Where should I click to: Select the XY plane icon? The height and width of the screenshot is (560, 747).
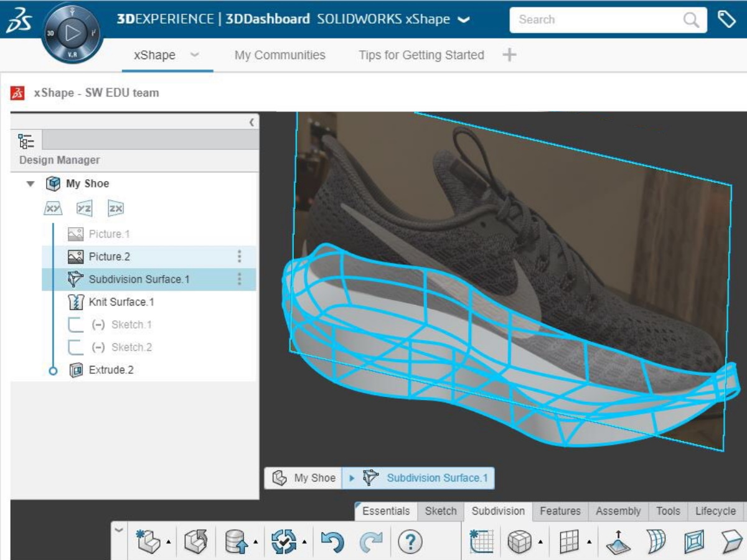click(53, 208)
